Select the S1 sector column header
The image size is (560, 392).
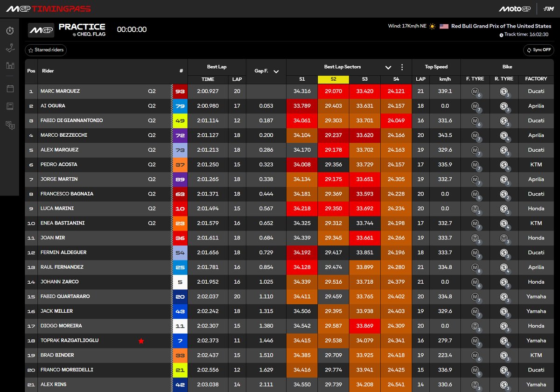(x=302, y=79)
